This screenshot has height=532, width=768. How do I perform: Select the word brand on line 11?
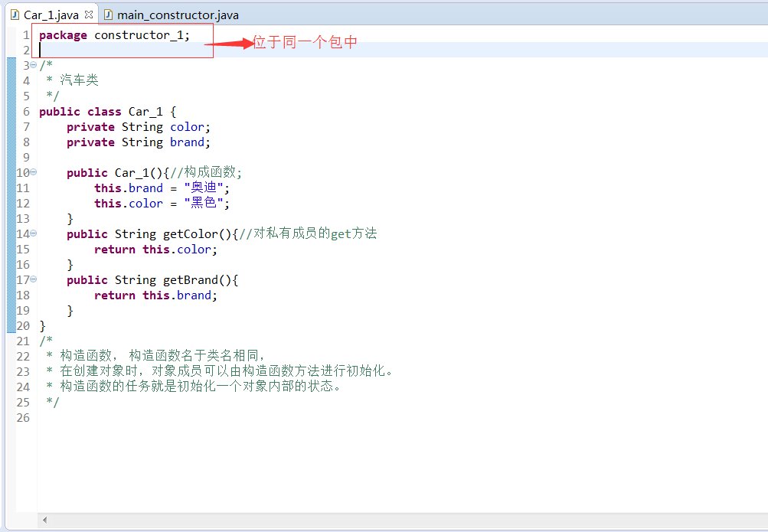[x=146, y=188]
